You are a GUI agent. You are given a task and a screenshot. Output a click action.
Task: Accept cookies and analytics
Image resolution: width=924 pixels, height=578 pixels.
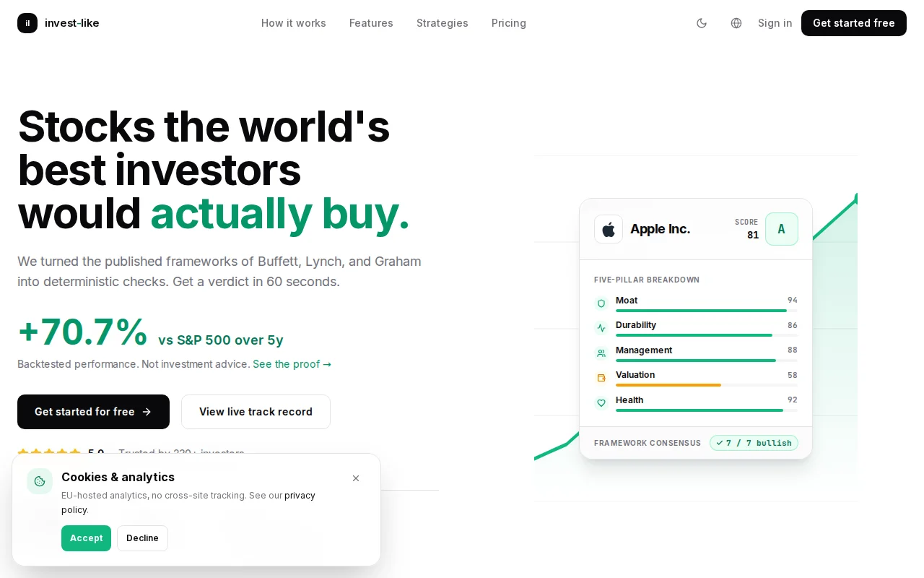(x=86, y=538)
